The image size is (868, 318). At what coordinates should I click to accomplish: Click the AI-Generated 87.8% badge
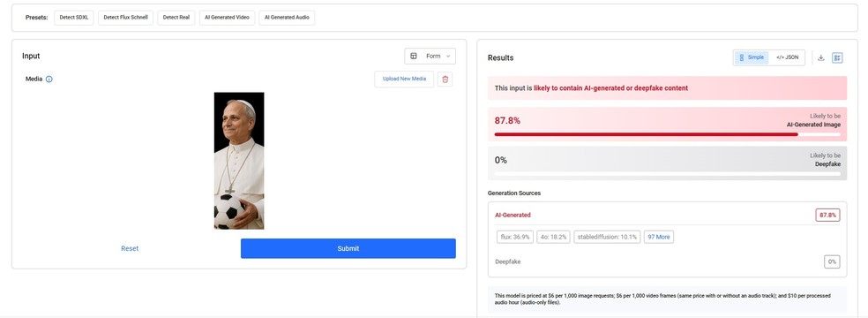tap(827, 215)
